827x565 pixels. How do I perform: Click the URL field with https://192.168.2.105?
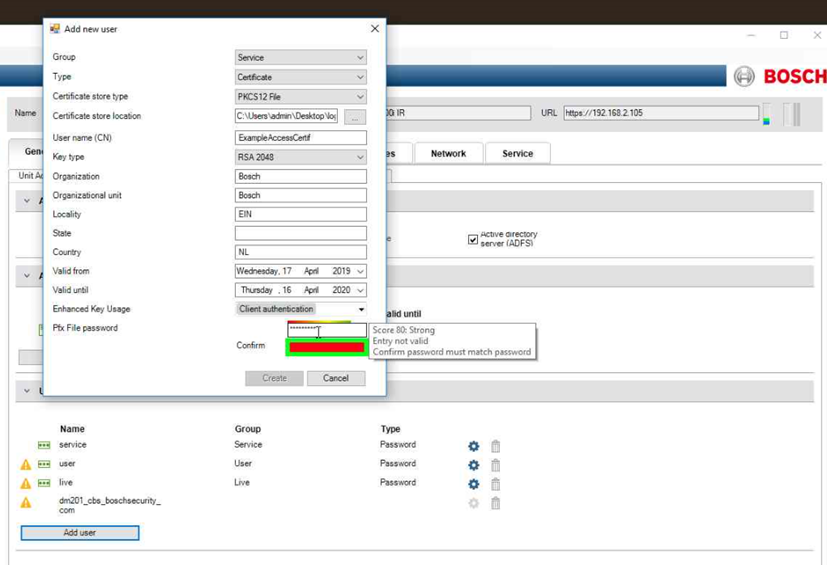pyautogui.click(x=660, y=113)
